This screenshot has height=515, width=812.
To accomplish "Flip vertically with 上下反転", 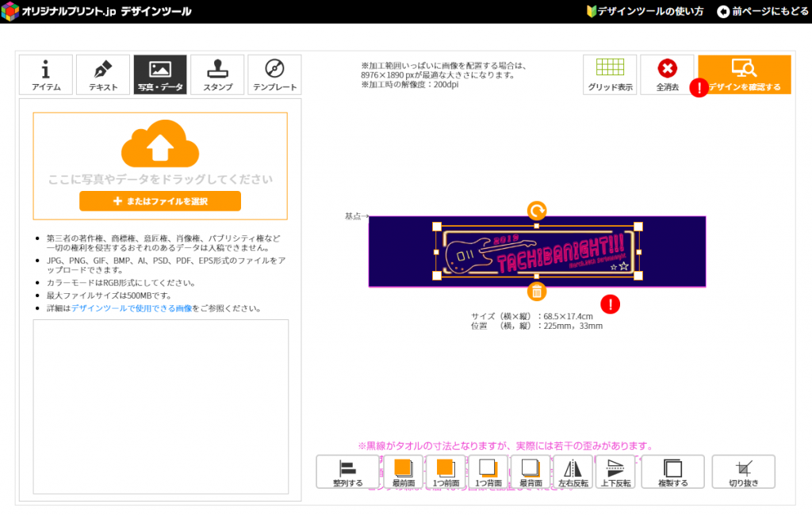I will (615, 472).
